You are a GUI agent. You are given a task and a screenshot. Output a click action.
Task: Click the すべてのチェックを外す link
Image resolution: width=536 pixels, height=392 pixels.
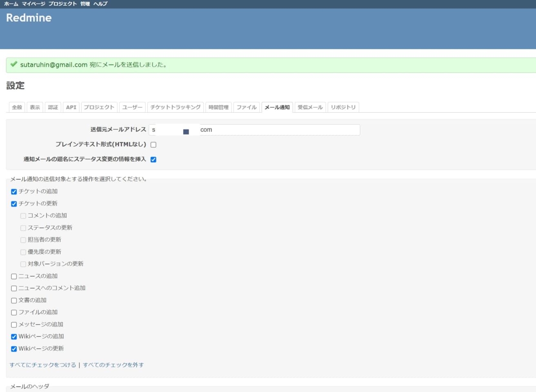pyautogui.click(x=113, y=365)
